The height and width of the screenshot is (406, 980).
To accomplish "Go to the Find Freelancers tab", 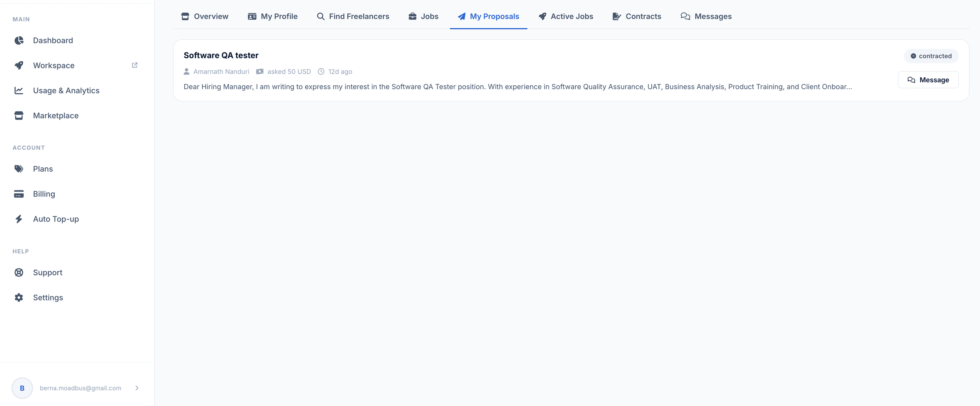I will [x=353, y=16].
